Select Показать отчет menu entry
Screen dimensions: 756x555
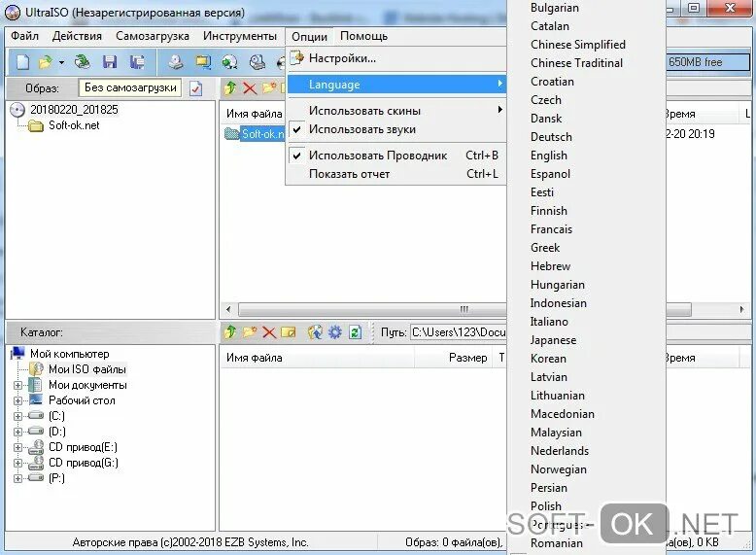pyautogui.click(x=396, y=174)
